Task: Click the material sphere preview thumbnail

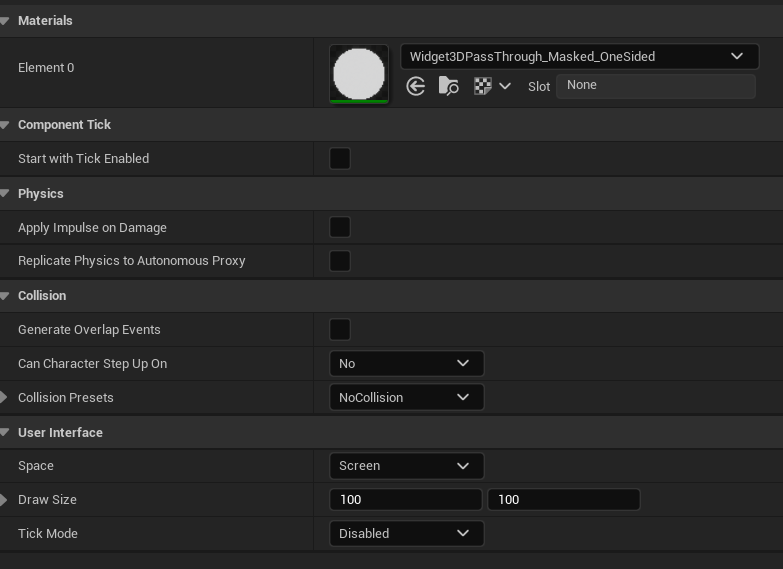Action: tap(359, 74)
